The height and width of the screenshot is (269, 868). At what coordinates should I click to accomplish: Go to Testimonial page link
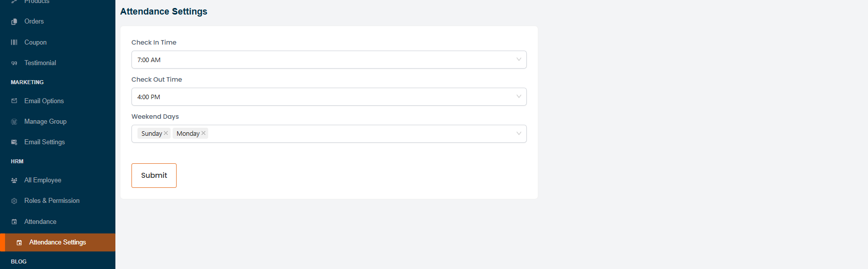[x=40, y=63]
